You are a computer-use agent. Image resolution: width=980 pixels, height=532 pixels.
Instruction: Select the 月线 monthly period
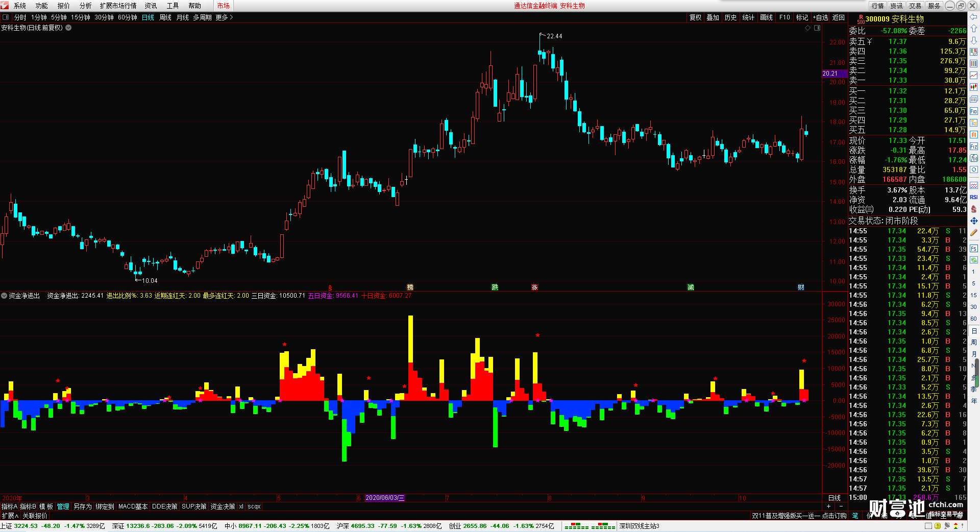tap(183, 17)
